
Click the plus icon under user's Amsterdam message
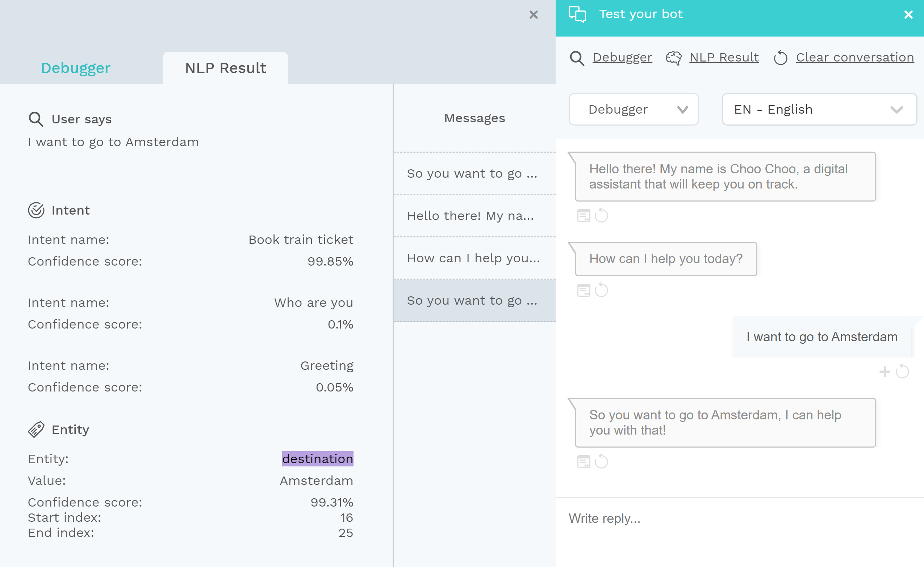[x=885, y=372]
